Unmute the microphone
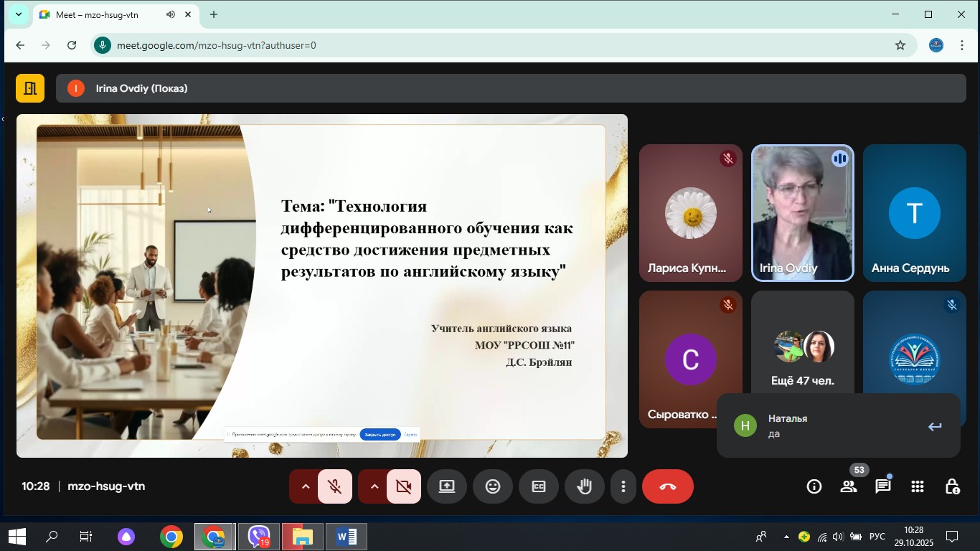Screen dimensions: 980x551 [335, 486]
